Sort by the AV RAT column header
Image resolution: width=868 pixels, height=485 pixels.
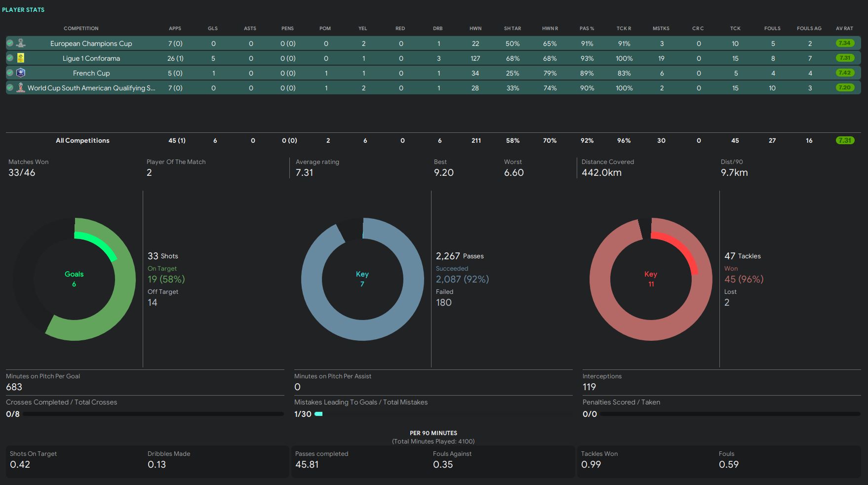[844, 29]
